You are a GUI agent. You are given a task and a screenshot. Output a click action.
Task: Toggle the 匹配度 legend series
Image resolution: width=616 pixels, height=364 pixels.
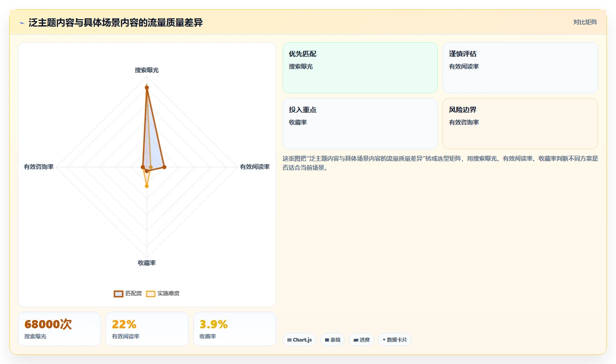click(x=128, y=293)
